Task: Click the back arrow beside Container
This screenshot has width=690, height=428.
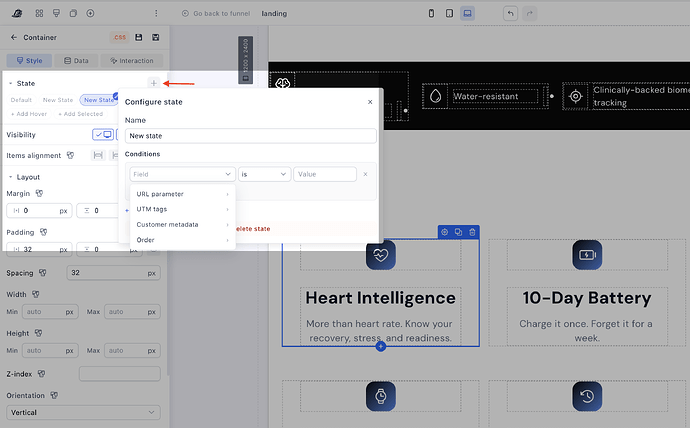Action: pos(14,37)
